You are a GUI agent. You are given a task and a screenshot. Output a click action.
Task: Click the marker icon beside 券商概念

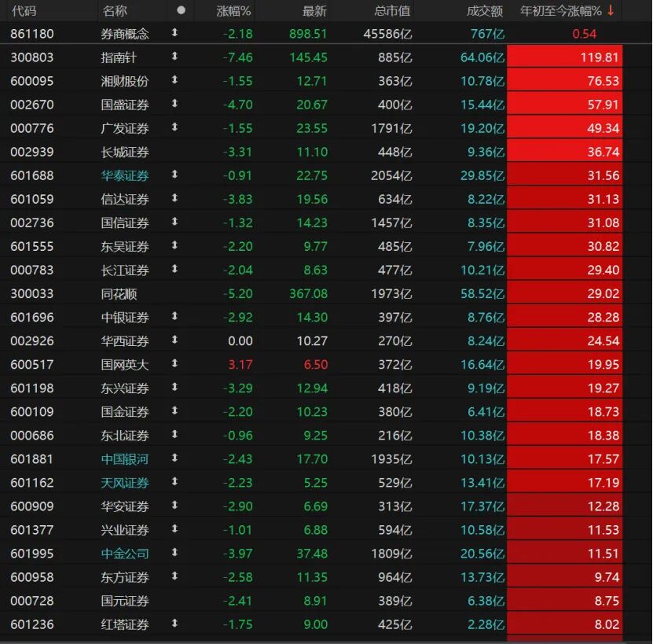tap(174, 33)
